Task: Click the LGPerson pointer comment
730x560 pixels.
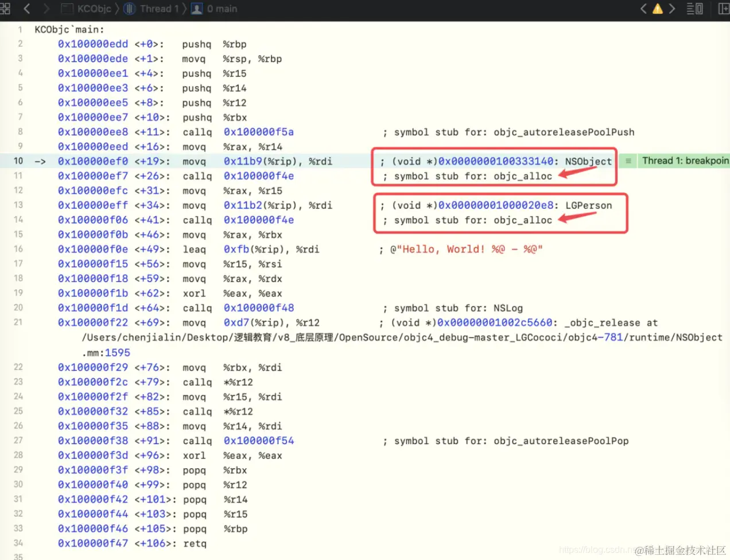Action: 496,205
